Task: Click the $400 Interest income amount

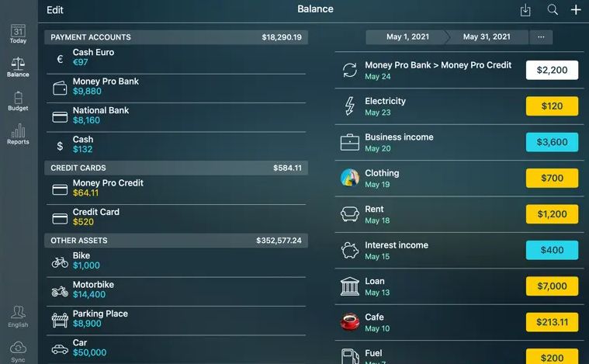Action: [552, 250]
